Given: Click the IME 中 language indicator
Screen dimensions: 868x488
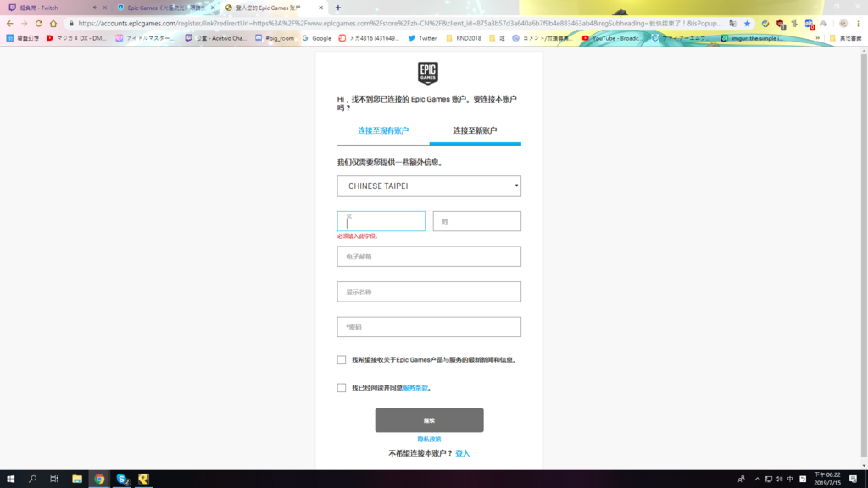Looking at the screenshot, I should pos(790,480).
